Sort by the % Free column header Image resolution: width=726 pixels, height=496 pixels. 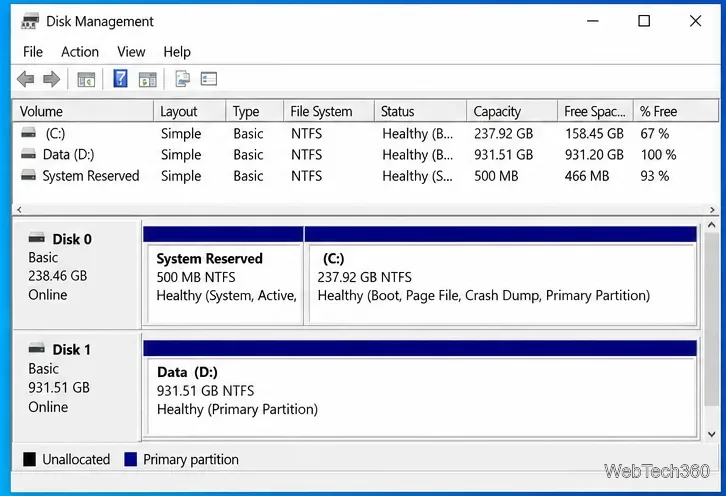point(675,111)
